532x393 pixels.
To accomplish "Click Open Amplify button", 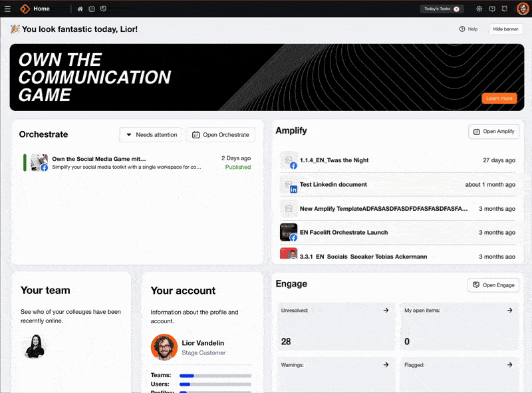I will (x=493, y=132).
